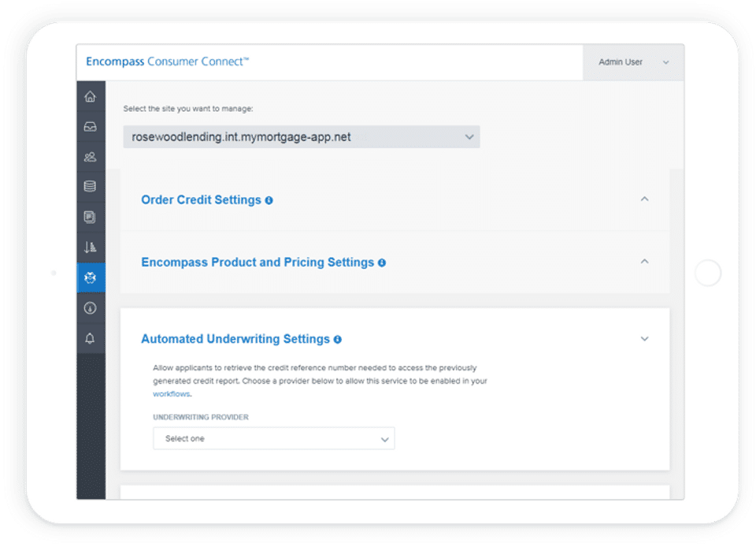Toggle the Order Credit Settings chevron
756x547 pixels.
pyautogui.click(x=645, y=199)
